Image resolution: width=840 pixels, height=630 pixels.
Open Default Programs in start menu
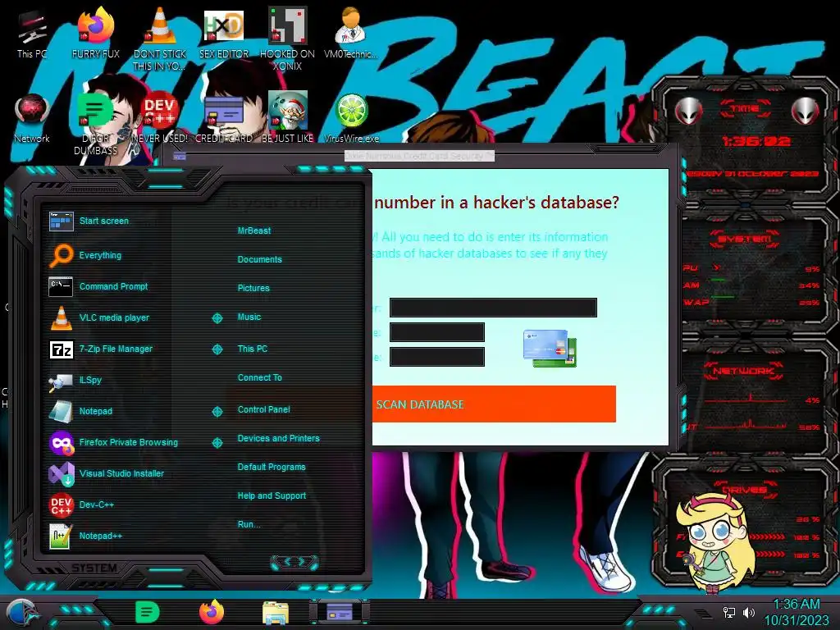271,467
